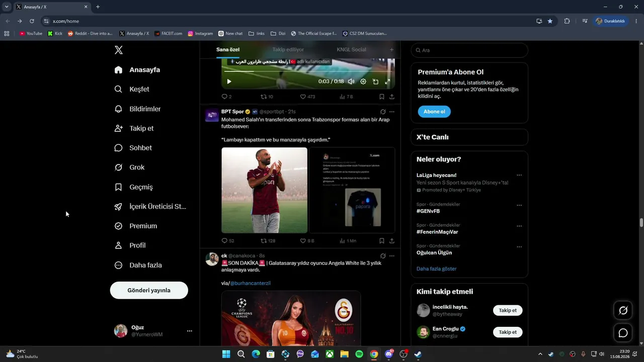Open video settings gear icon

[x=363, y=81]
